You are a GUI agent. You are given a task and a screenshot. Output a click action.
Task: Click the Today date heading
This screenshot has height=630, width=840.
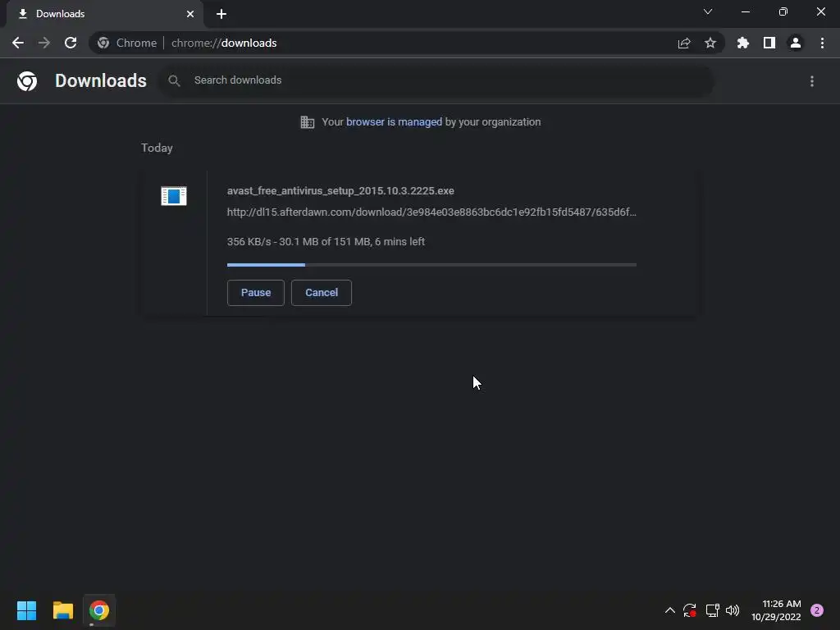tap(157, 148)
